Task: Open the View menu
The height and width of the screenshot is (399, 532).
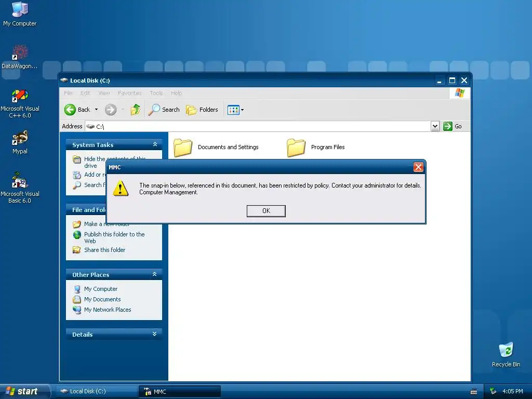Action: click(104, 93)
